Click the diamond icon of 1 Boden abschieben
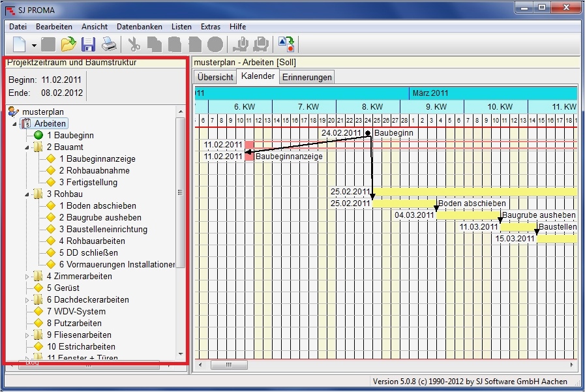 51,205
